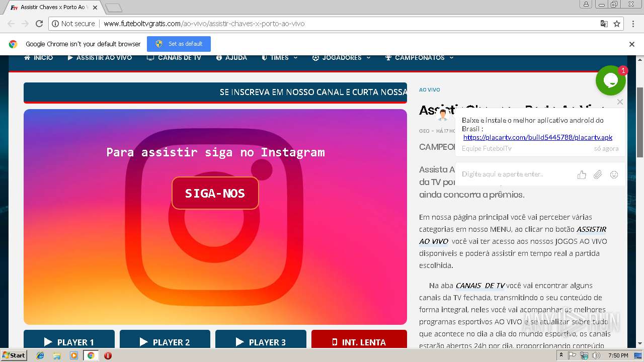Open emoji picker in chat
Viewport: 644px width, 362px height.
click(x=614, y=174)
